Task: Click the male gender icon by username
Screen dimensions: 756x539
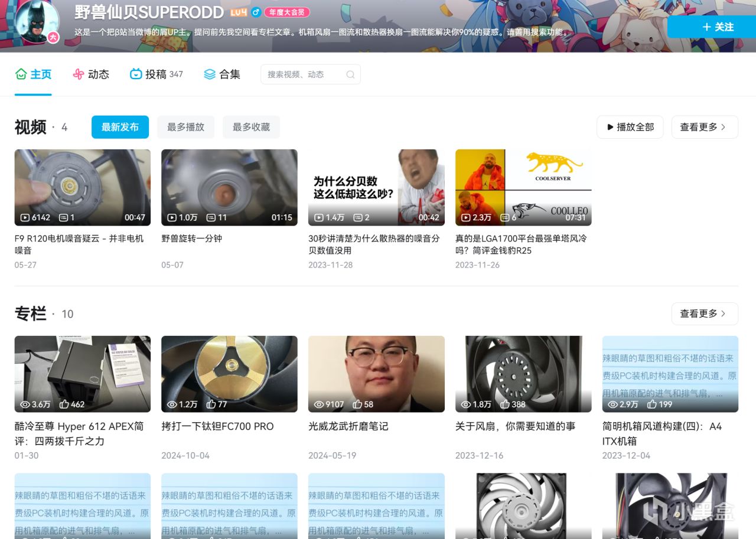Action: [256, 12]
